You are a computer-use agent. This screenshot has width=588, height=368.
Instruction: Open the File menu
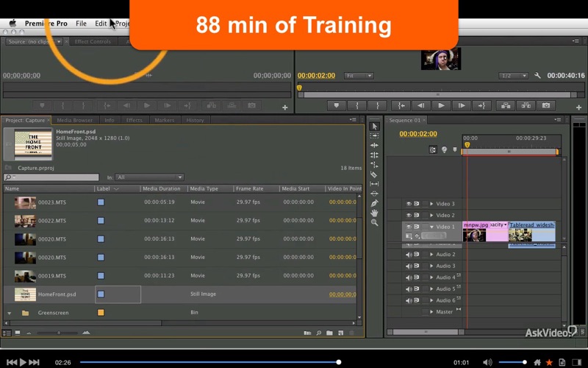[81, 24]
